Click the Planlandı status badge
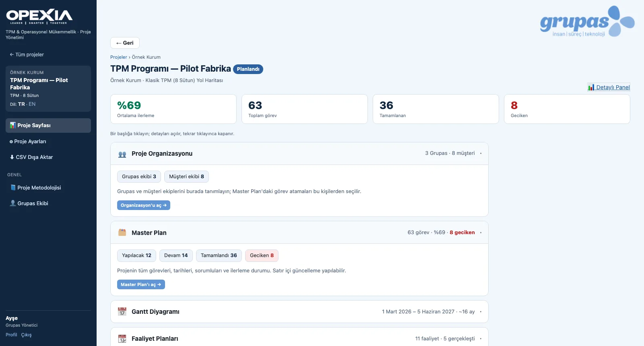Image resolution: width=644 pixels, height=346 pixels. (248, 69)
